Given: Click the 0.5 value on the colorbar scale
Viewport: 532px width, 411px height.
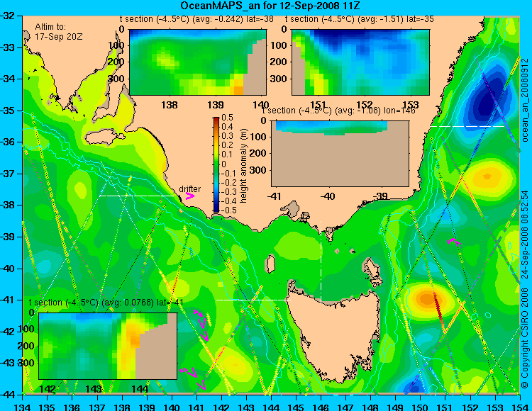Looking at the screenshot, I should pyautogui.click(x=227, y=118).
